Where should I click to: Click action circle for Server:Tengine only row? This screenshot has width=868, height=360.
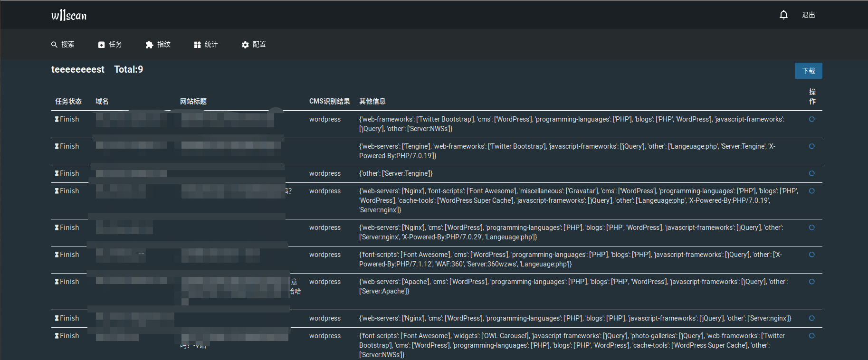(812, 173)
